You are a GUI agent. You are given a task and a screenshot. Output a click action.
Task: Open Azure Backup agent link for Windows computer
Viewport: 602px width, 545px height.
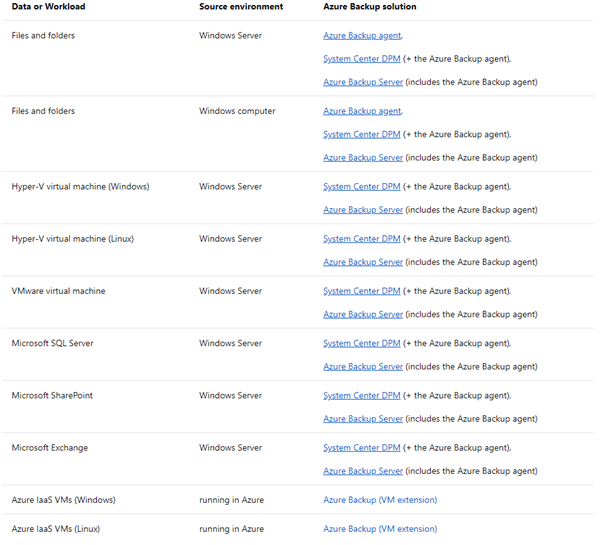click(362, 111)
